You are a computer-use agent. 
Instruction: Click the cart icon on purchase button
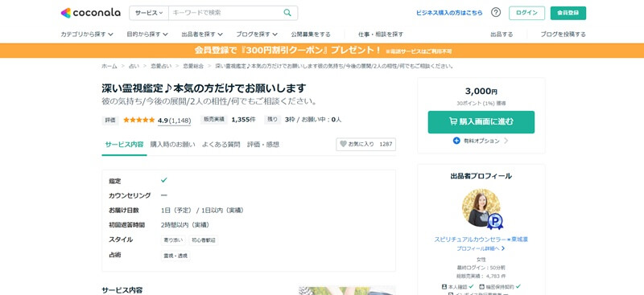tap(453, 121)
